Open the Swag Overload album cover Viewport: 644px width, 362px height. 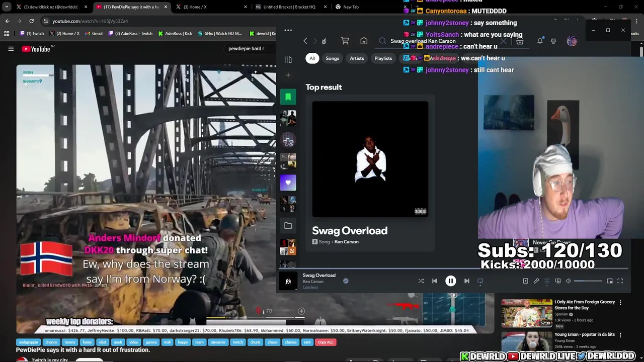370,159
